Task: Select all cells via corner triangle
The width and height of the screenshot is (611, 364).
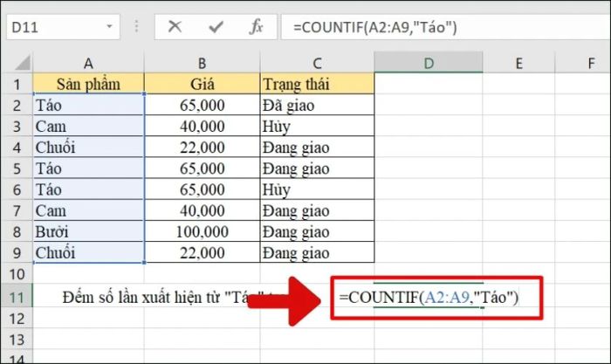Action: [22, 63]
